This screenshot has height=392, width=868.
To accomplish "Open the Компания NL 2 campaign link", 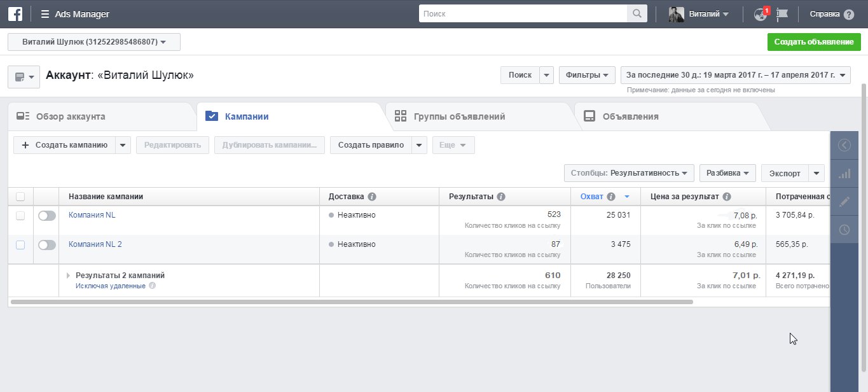I will 95,244.
